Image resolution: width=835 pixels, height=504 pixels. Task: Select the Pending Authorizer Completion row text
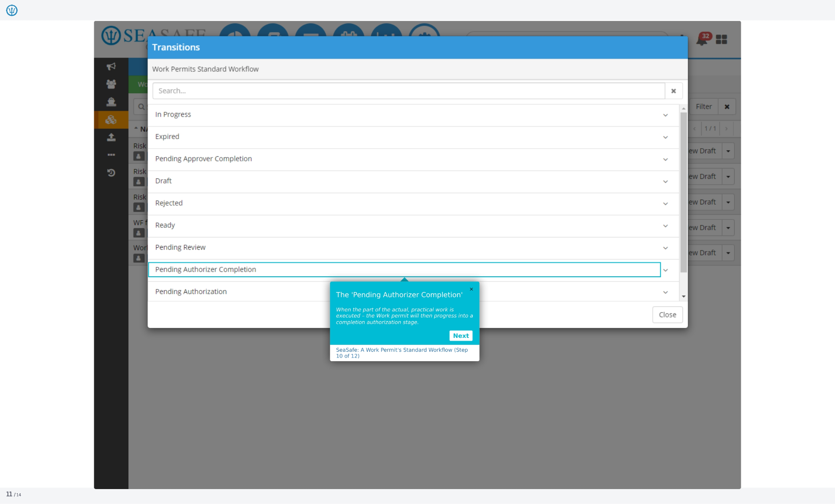pyautogui.click(x=205, y=269)
